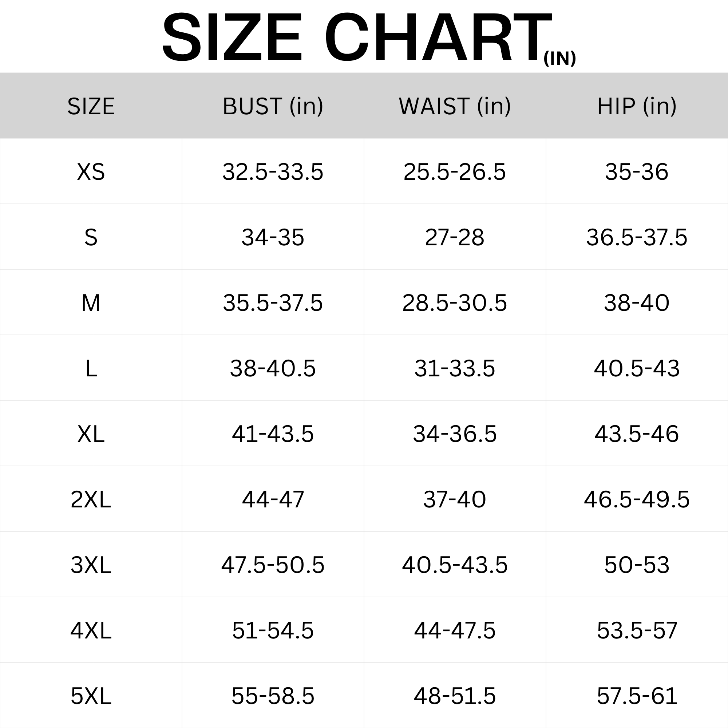Click the 5XL hip value 57.5-61
Screen dimensions: 728x728
[x=637, y=696]
